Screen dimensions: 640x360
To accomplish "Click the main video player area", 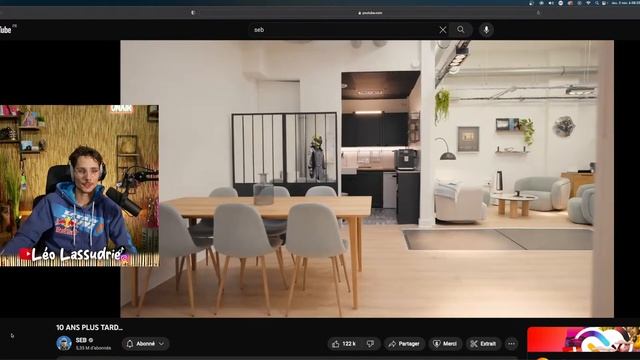I will tap(367, 179).
